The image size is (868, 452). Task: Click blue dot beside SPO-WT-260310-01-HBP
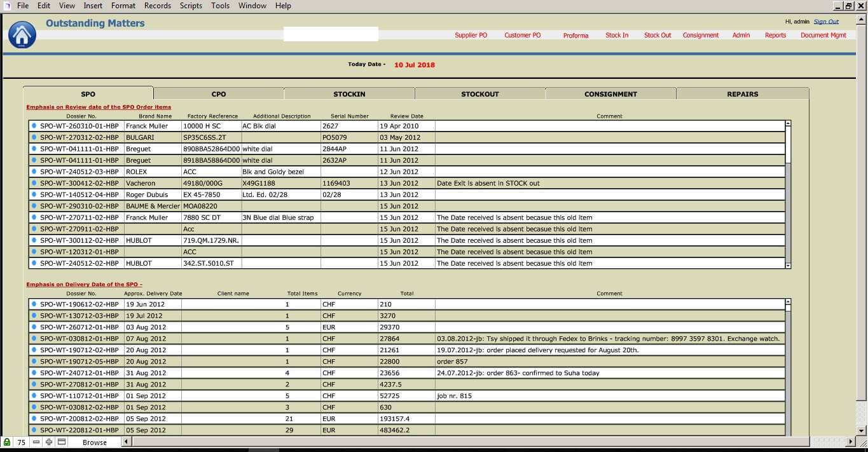pyautogui.click(x=34, y=126)
